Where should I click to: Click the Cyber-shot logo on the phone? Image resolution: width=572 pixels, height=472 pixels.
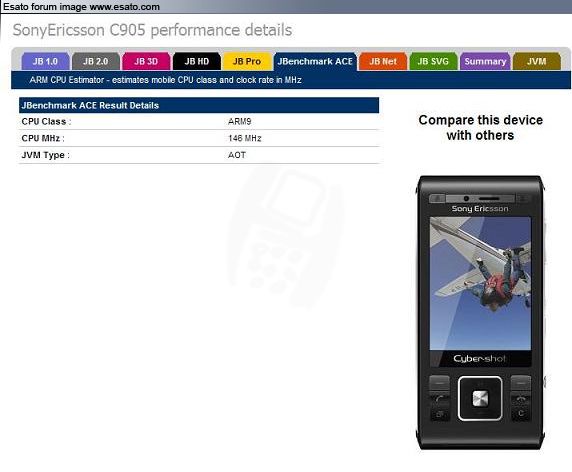point(479,359)
